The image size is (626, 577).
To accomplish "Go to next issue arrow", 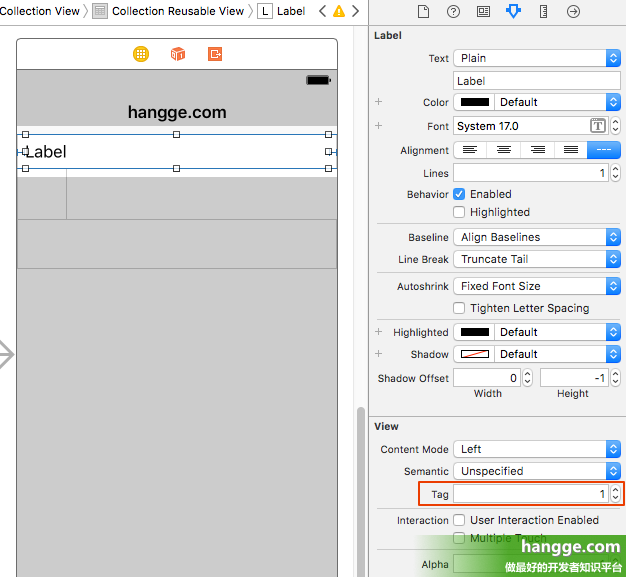I will pos(355,11).
